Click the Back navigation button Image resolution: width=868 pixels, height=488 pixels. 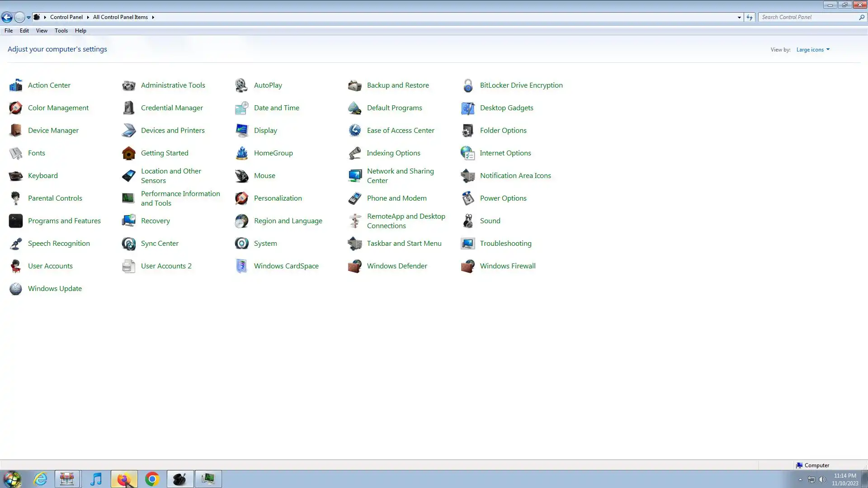7,17
